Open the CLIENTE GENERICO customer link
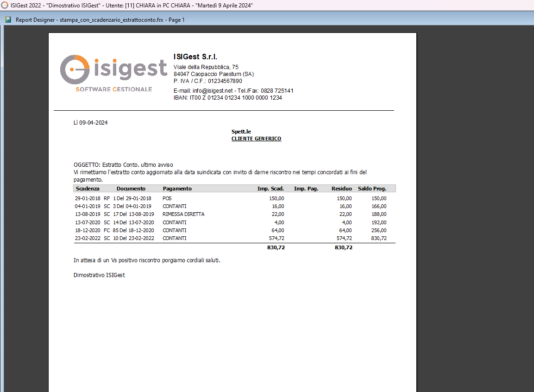 coord(256,139)
